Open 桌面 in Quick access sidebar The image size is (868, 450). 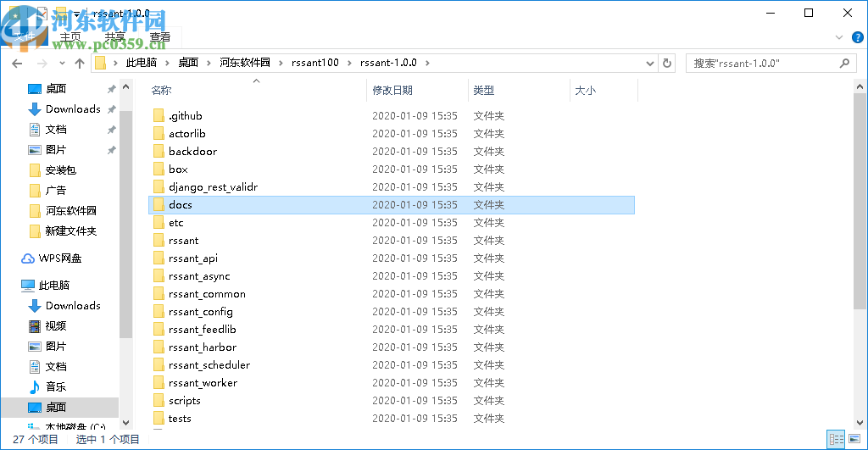click(x=56, y=89)
